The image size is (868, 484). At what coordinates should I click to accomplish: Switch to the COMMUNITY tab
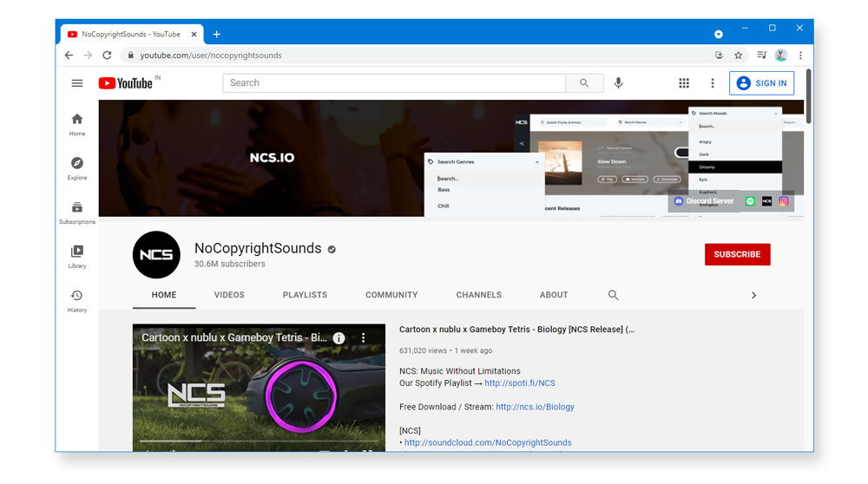[x=391, y=295]
